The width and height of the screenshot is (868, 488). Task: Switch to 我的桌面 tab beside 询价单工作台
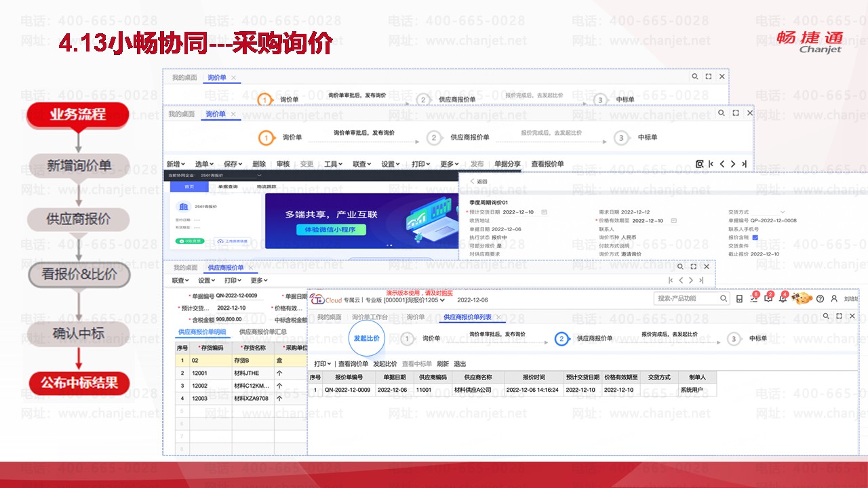tap(329, 317)
